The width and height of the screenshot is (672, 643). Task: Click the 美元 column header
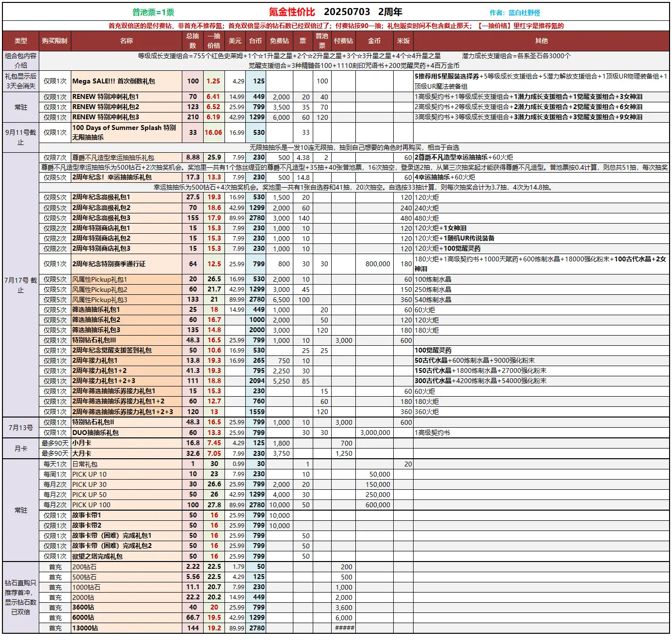point(235,41)
